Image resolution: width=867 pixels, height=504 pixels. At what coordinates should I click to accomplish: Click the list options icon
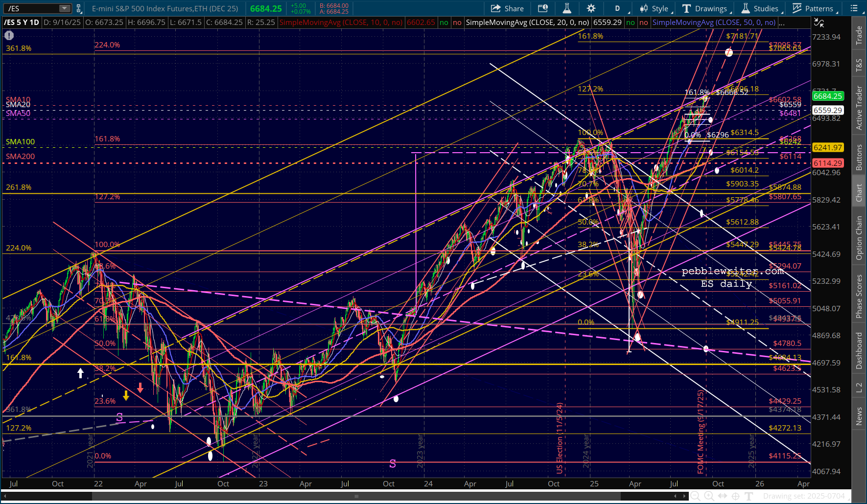(854, 8)
